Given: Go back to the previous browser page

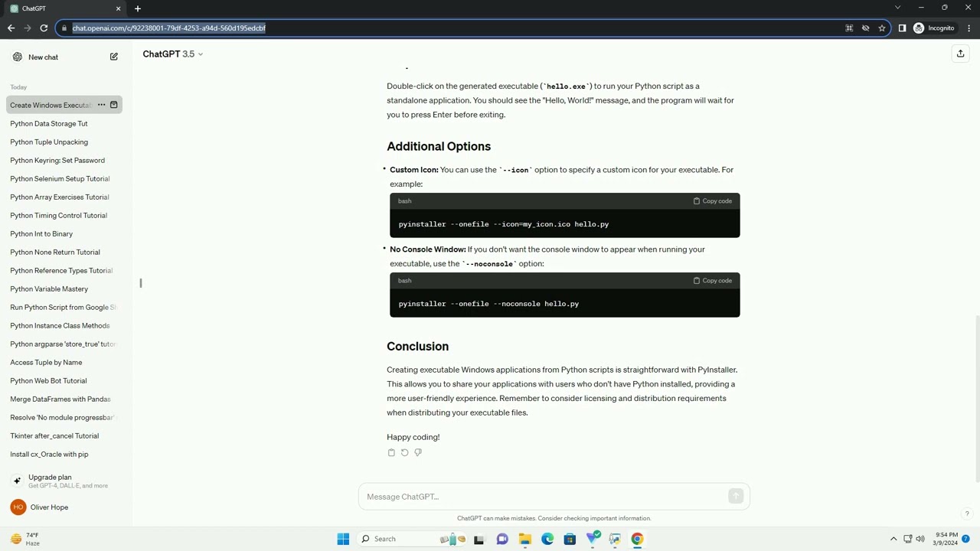Looking at the screenshot, I should click(x=11, y=28).
